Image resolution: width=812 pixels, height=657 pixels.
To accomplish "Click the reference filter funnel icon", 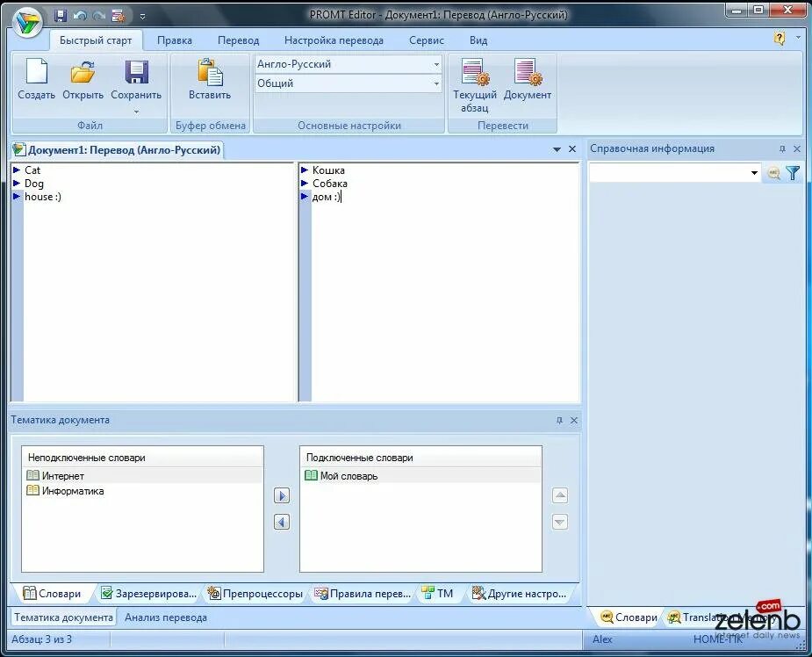I will [x=793, y=173].
